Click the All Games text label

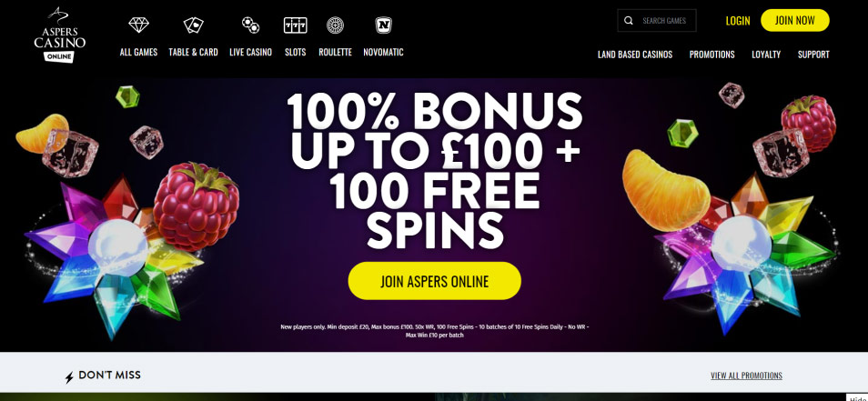coord(139,52)
